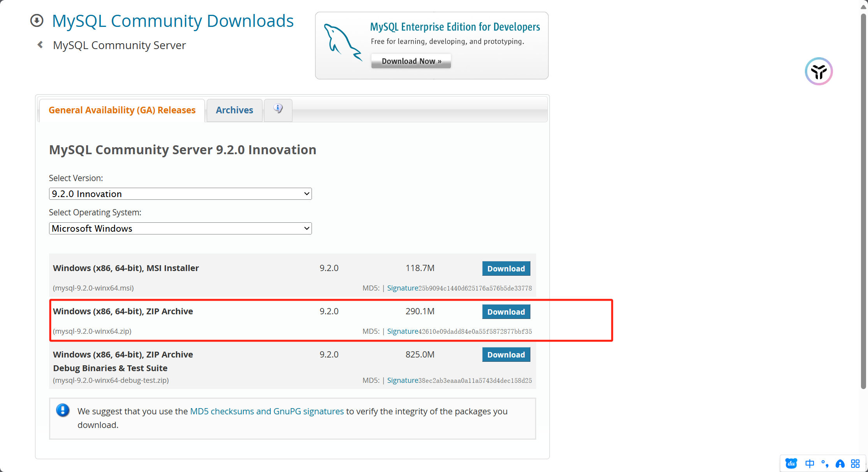Click the 118.7M size value
The width and height of the screenshot is (868, 472).
click(x=420, y=268)
